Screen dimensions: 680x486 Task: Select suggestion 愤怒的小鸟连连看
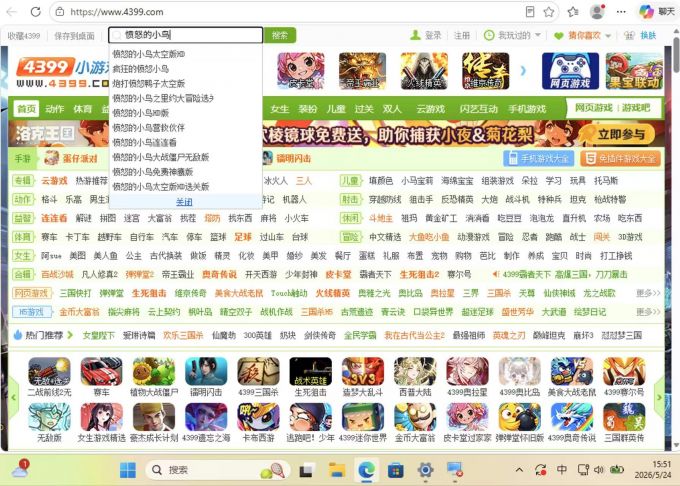144,142
